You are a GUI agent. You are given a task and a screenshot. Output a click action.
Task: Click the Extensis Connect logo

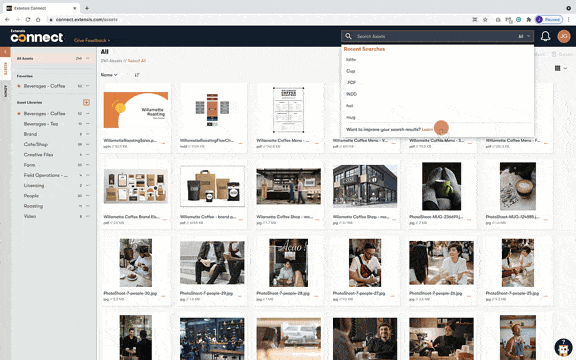[37, 36]
